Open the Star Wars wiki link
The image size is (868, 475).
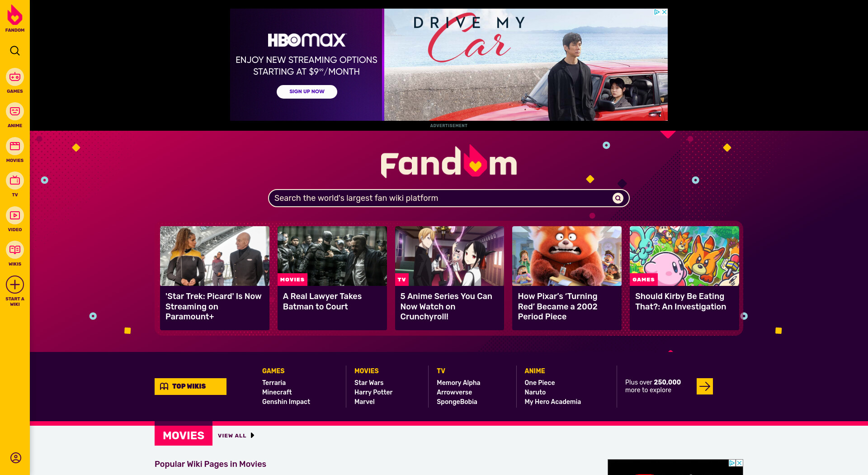[x=368, y=383]
